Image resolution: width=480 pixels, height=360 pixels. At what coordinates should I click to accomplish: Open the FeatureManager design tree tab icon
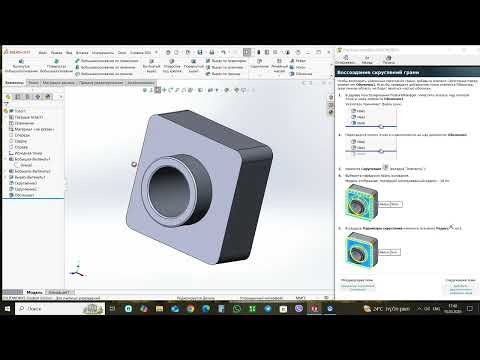point(8,97)
